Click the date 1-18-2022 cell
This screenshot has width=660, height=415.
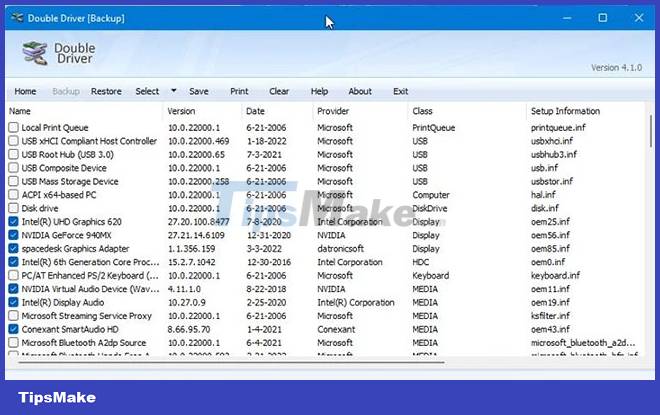(266, 141)
